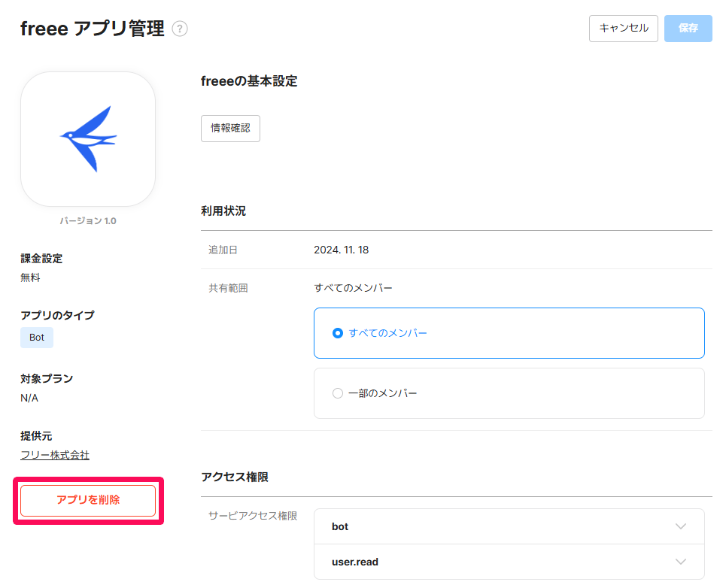
Task: Click the バージョン 1.0 label
Action: coord(88,220)
